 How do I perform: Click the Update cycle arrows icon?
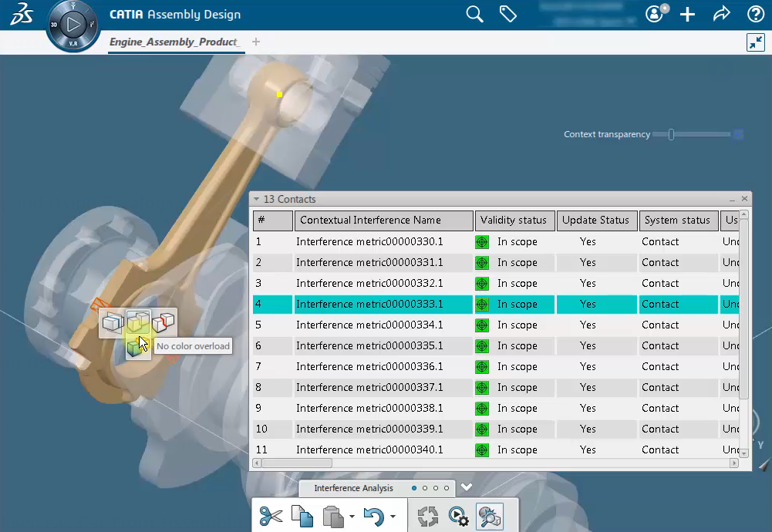(428, 517)
